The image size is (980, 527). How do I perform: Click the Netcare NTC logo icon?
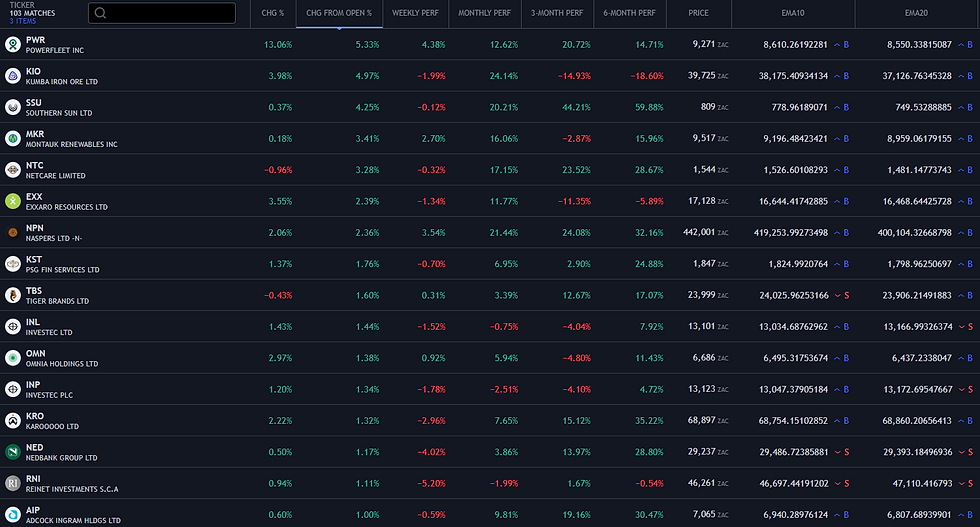(12, 170)
